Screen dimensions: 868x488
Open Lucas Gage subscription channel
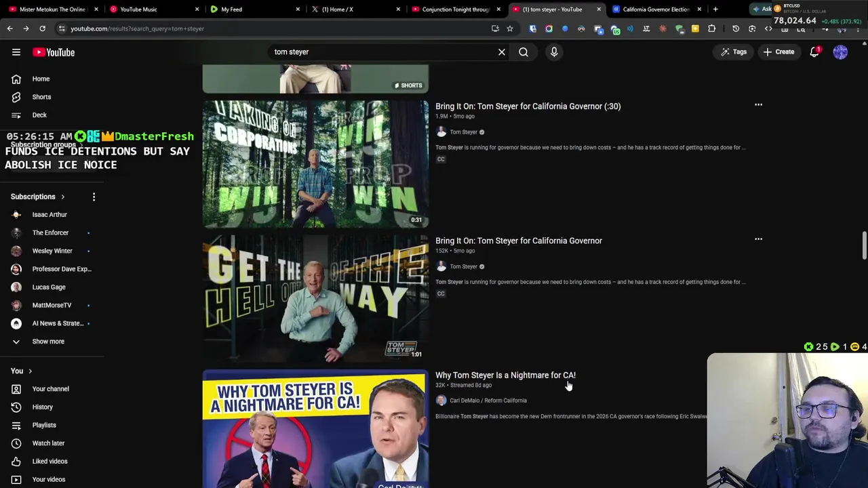click(x=52, y=287)
